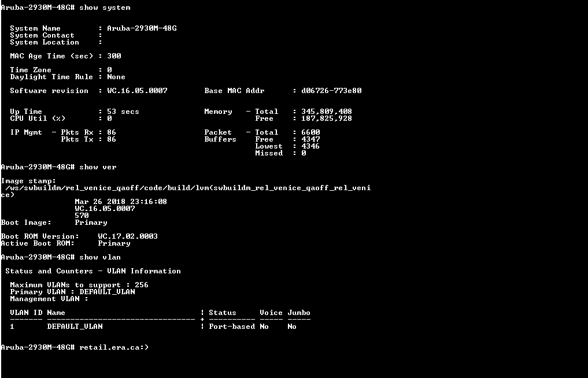Viewport: 588px width, 378px height.
Task: Click the Boot ROM Version WC.17.02.0003
Action: point(128,236)
